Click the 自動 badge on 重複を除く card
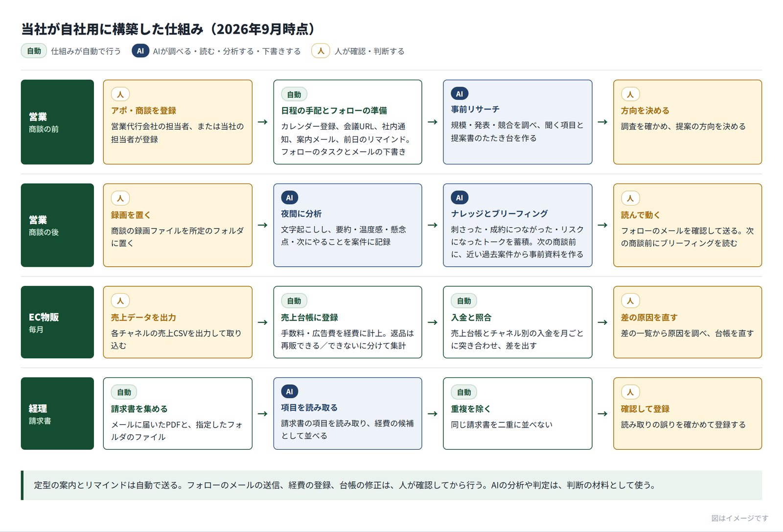 pyautogui.click(x=464, y=392)
